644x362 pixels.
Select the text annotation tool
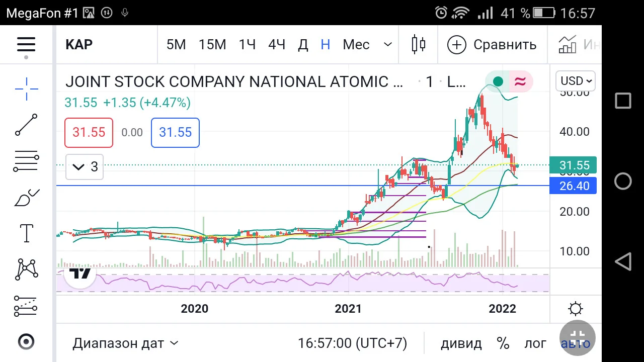click(x=26, y=233)
